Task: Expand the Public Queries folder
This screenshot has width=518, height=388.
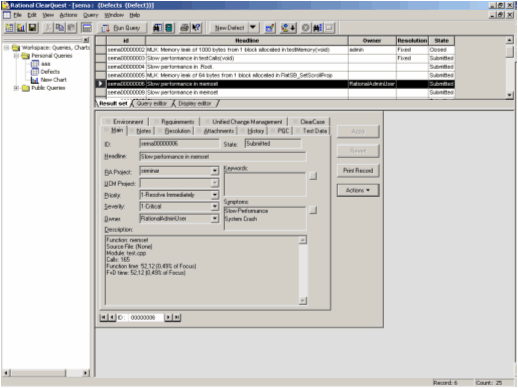Action: [x=16, y=88]
